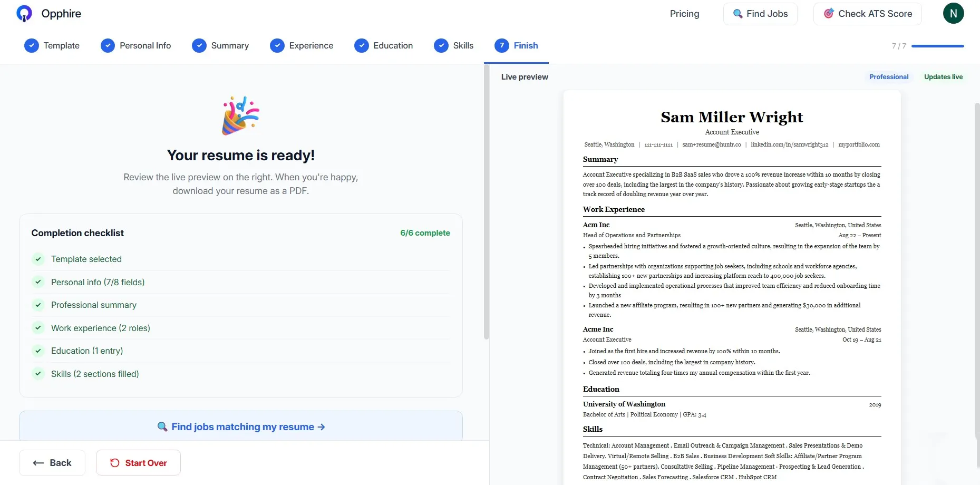Click Find jobs matching my resume
Viewport: 980px width, 485px height.
[x=241, y=426]
